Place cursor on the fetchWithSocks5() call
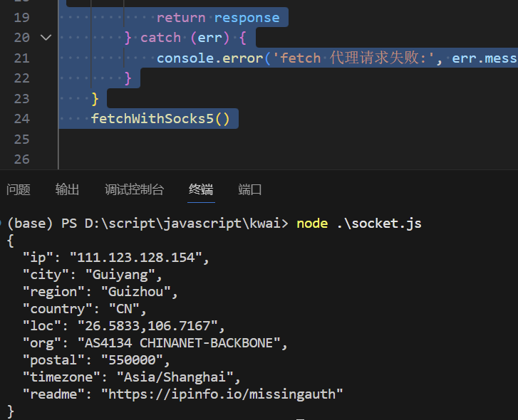 160,119
